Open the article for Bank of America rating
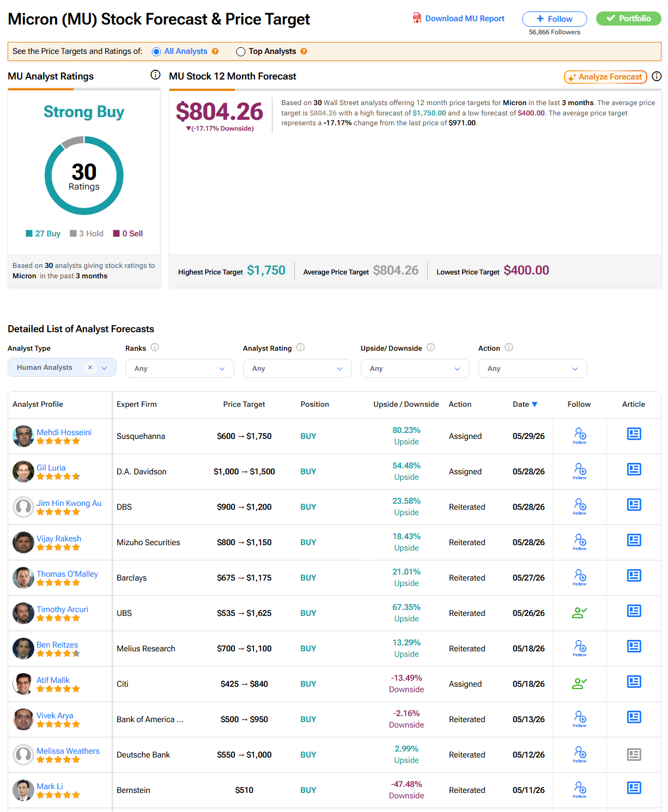668x812 pixels. pos(634,717)
